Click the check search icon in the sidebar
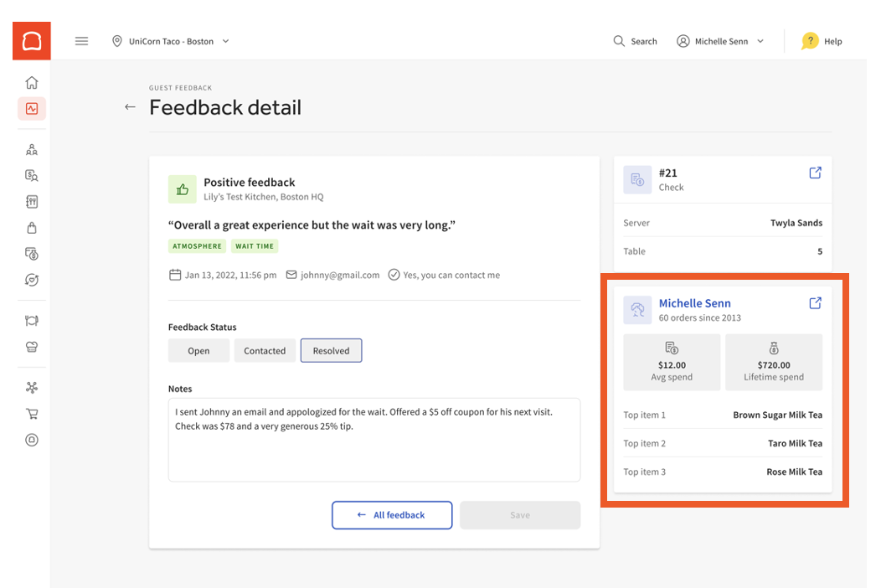The width and height of the screenshot is (881, 588). 31,175
